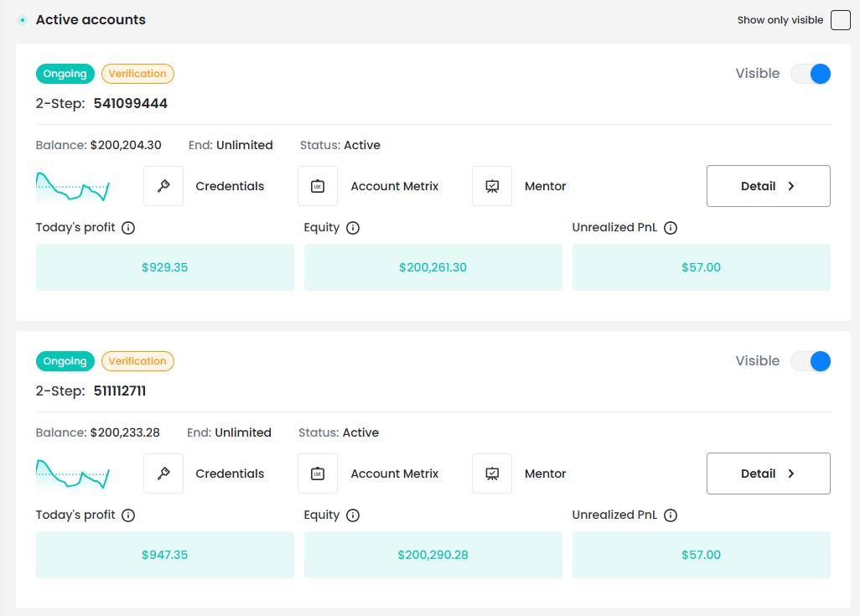The image size is (860, 616).
Task: Click Account Metrix label for account 511112711
Action: pos(394,474)
